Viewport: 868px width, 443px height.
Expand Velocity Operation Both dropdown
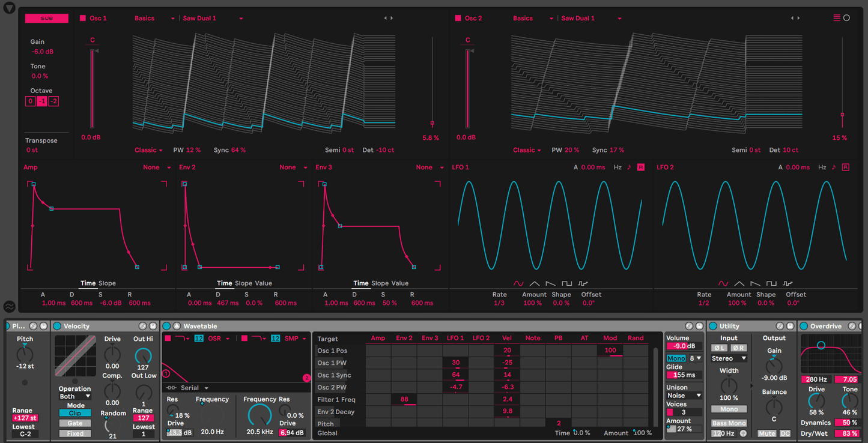point(74,396)
